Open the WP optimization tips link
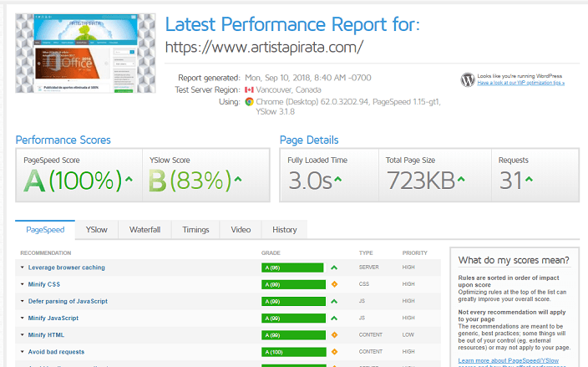 pyautogui.click(x=520, y=83)
